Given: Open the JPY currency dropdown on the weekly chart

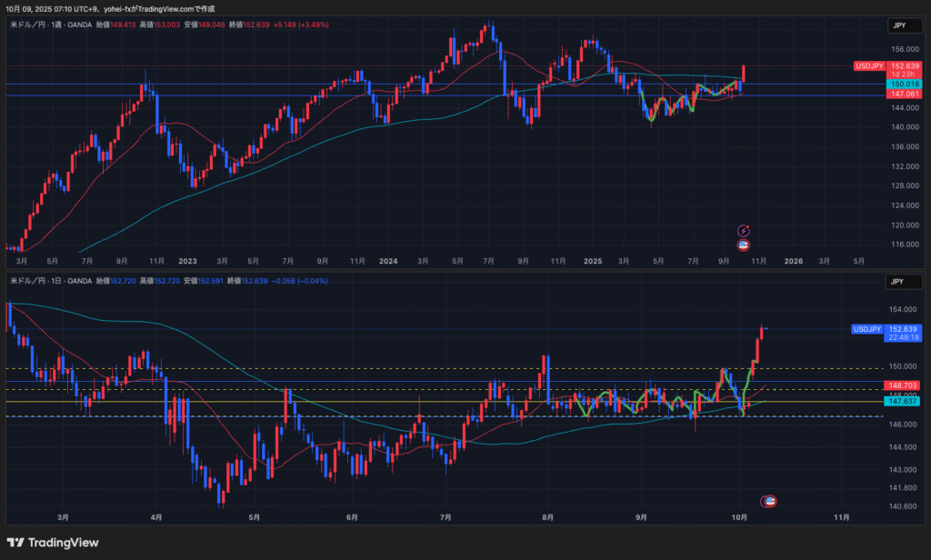Looking at the screenshot, I should pos(898,27).
